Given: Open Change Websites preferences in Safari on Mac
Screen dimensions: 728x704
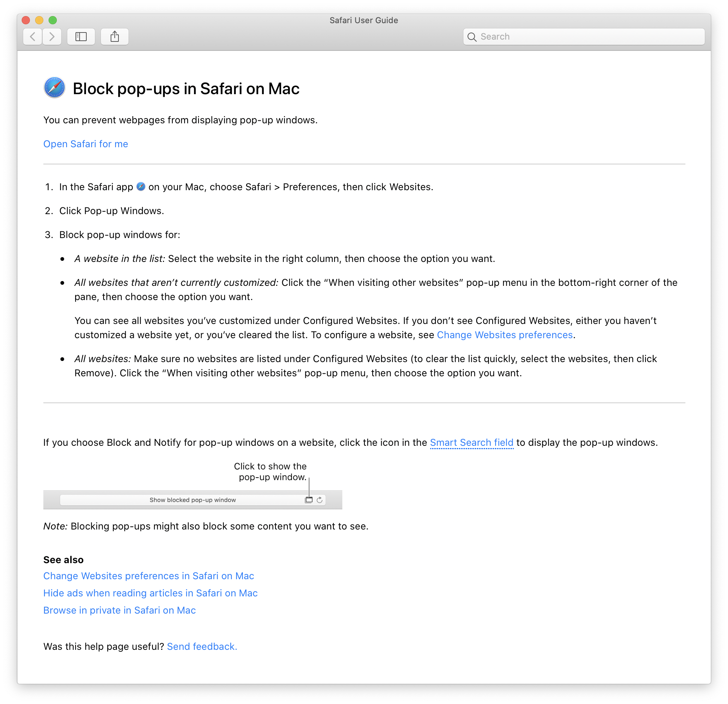Looking at the screenshot, I should 149,576.
